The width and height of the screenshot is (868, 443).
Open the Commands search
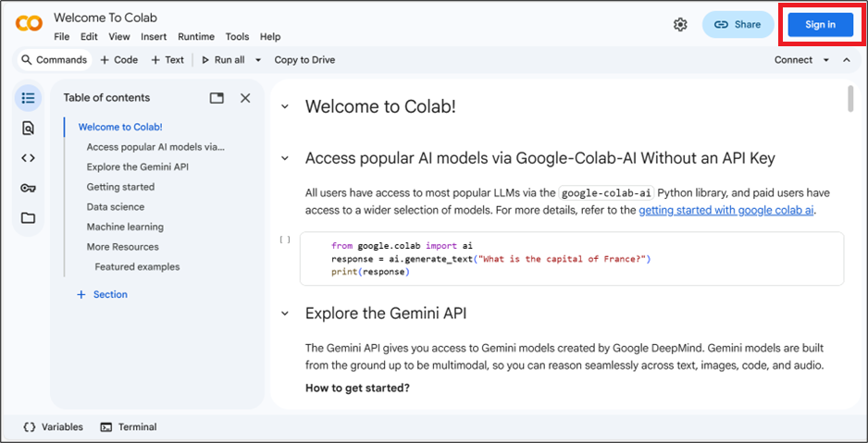click(x=55, y=60)
